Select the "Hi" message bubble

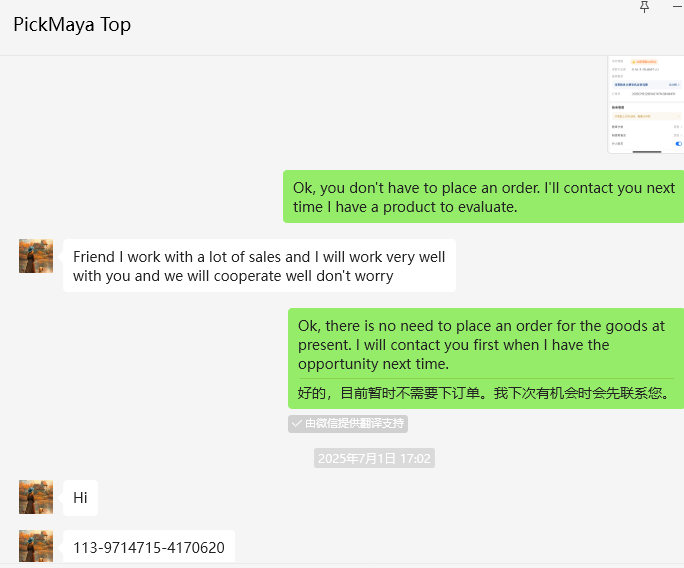pyautogui.click(x=80, y=497)
